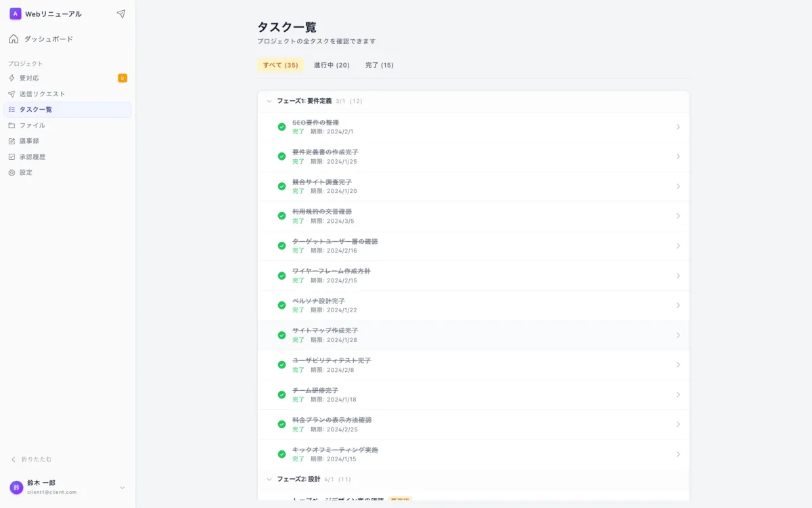Click the deadline 期限: 2024/1/15

[334, 459]
